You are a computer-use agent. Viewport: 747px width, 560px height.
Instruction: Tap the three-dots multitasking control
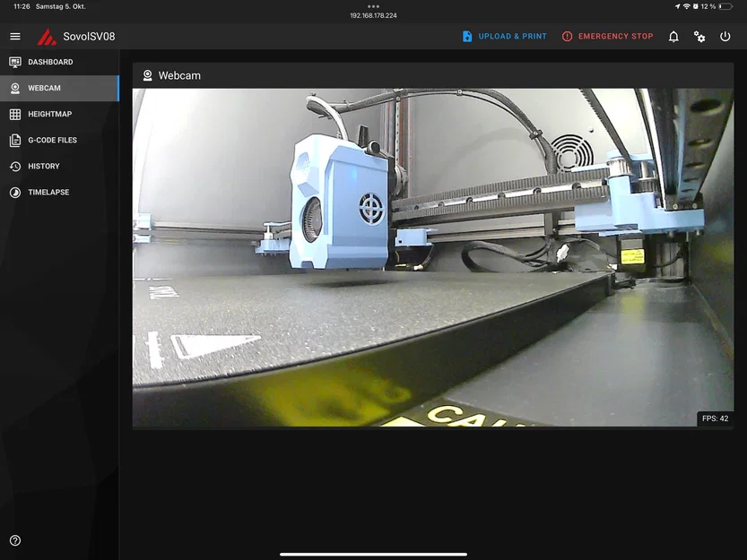pos(373,6)
